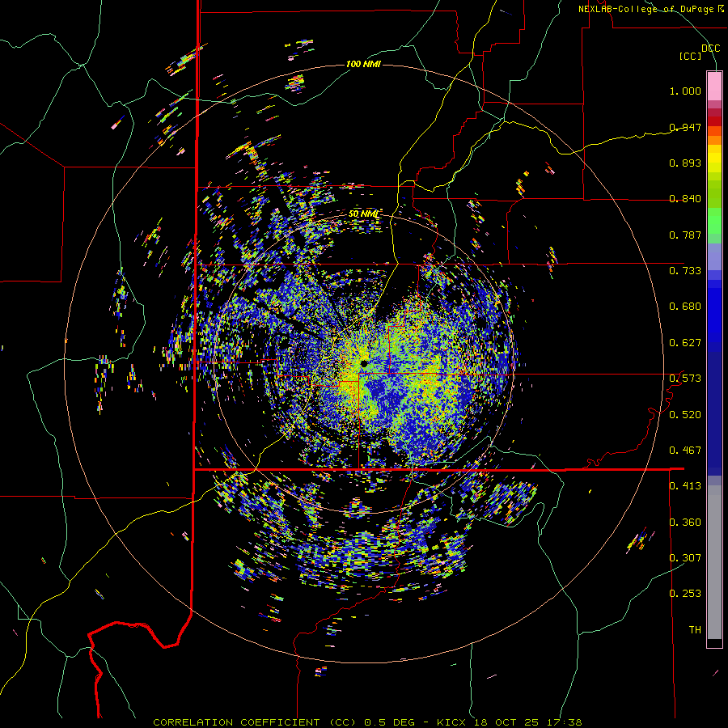The height and width of the screenshot is (728, 728).
Task: Click the 0.360 scale value
Action: [685, 523]
